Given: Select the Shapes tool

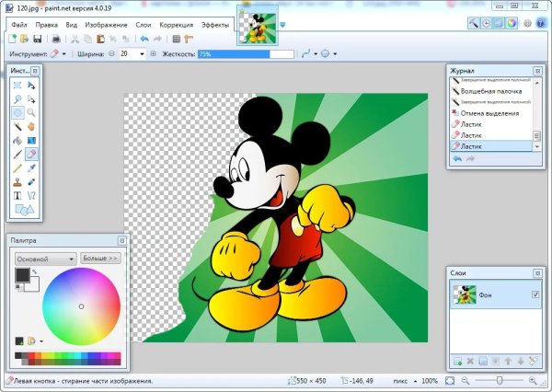Looking at the screenshot, I should 24,210.
